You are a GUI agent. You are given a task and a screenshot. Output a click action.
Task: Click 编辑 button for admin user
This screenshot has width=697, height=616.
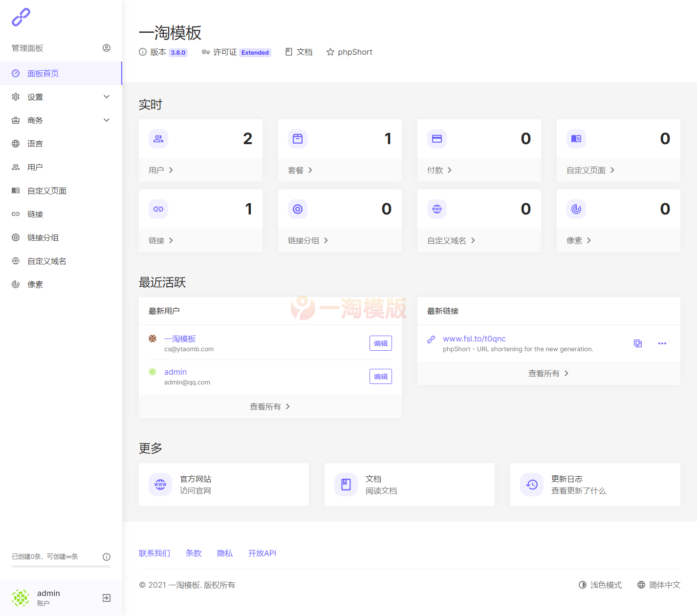pos(380,376)
